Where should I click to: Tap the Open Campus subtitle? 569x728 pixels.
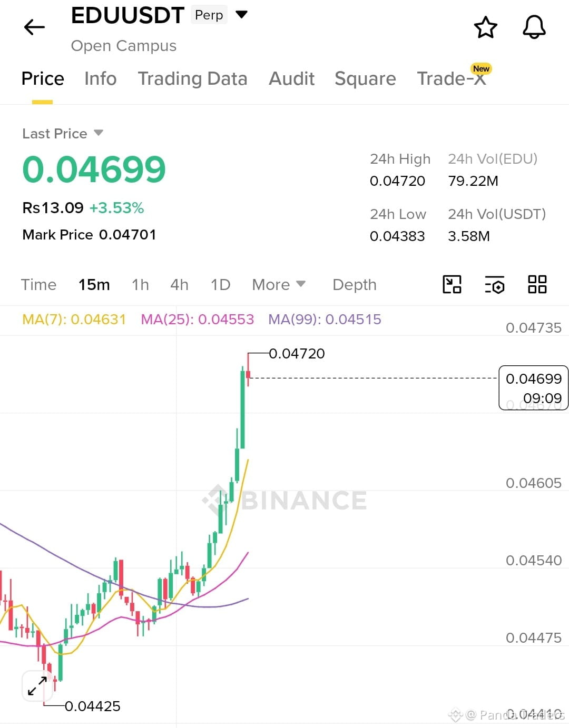click(x=124, y=46)
